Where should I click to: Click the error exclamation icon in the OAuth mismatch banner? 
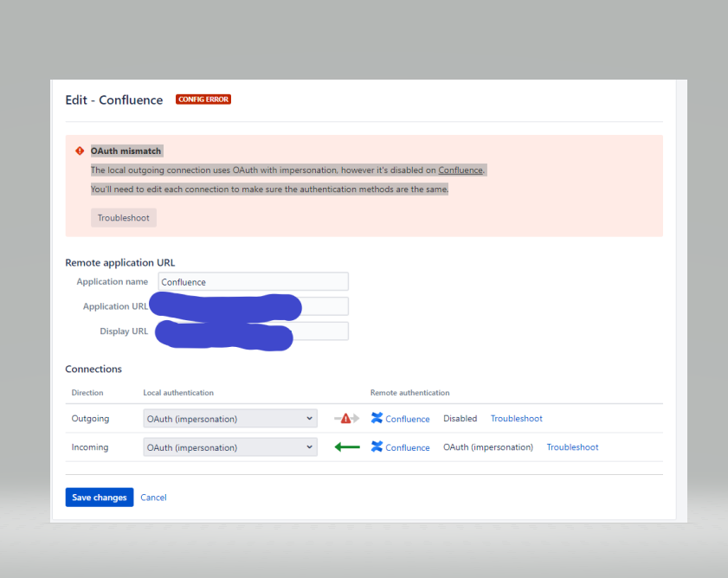coord(79,150)
